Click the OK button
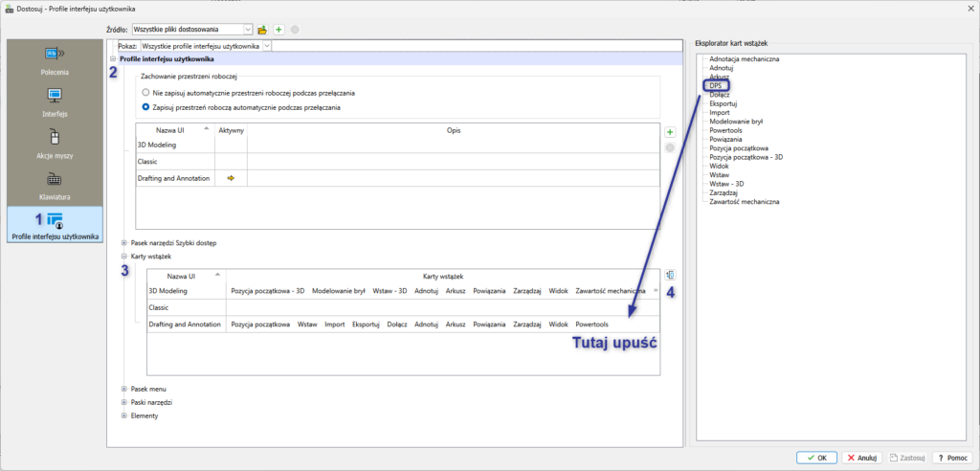This screenshot has height=471, width=980. [816, 458]
